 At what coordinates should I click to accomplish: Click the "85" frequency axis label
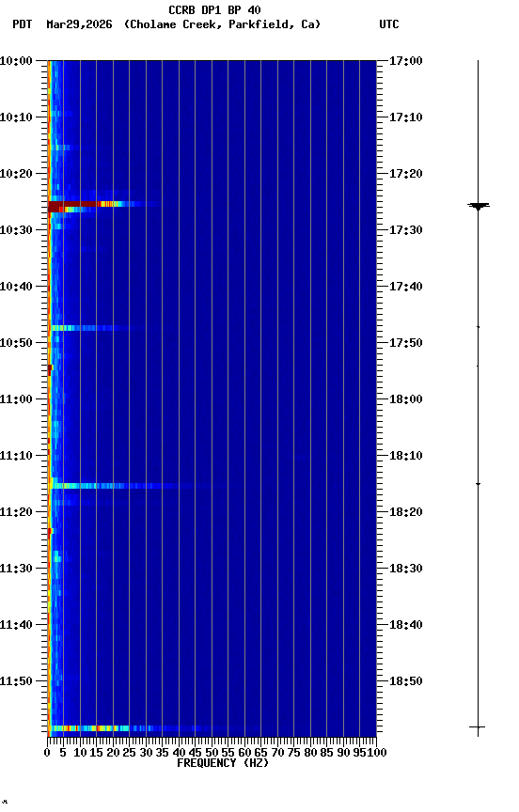coord(326,754)
